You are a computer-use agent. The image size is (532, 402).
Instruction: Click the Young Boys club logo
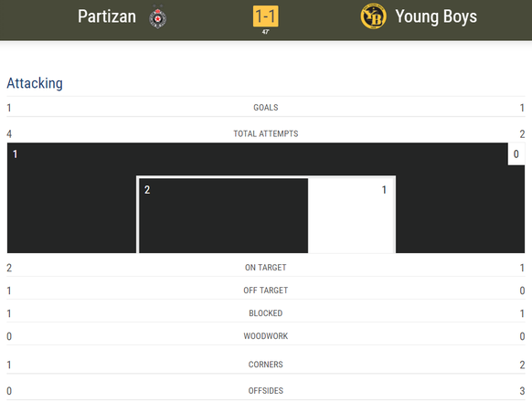(x=373, y=16)
